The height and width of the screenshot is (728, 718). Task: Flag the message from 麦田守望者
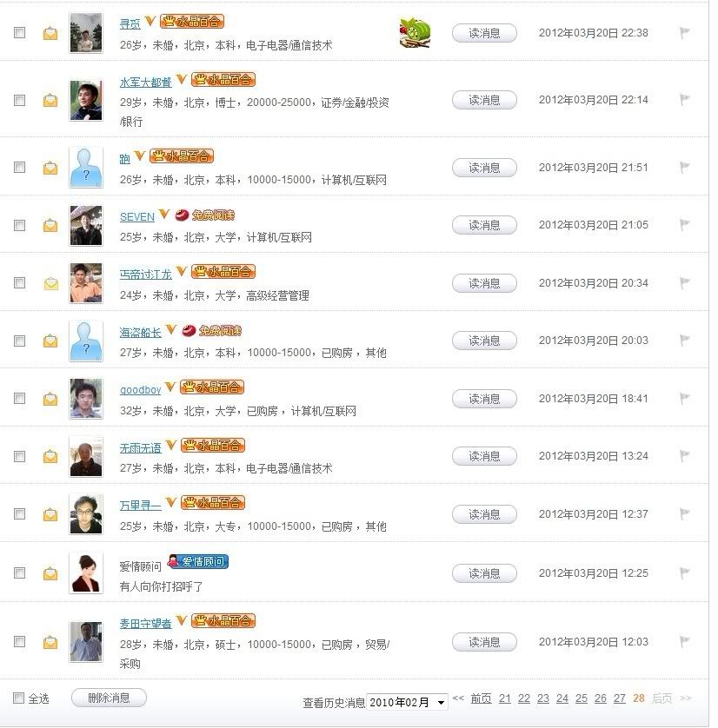point(684,642)
